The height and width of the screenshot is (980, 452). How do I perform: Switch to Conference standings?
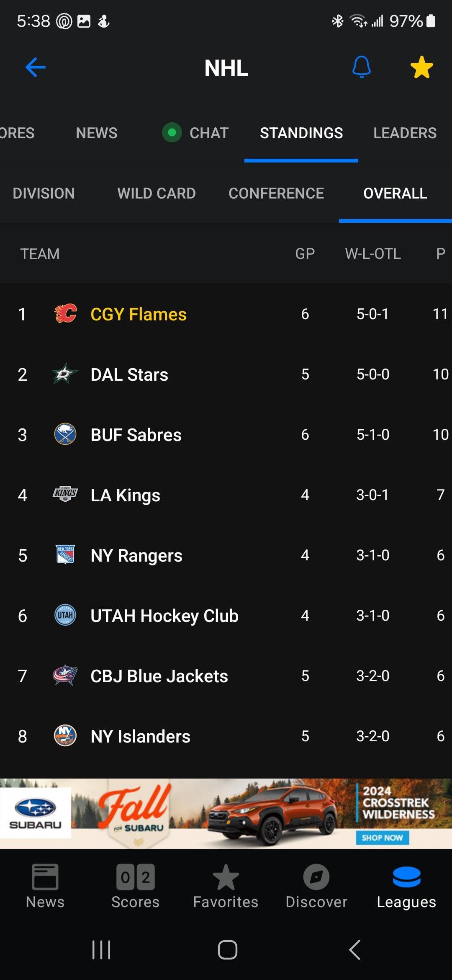tap(276, 193)
